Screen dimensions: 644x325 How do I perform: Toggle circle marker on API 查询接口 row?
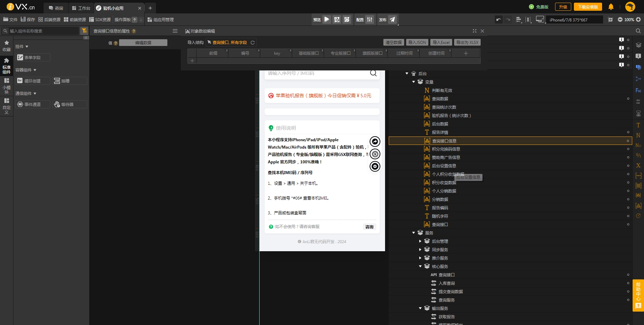pos(628,275)
